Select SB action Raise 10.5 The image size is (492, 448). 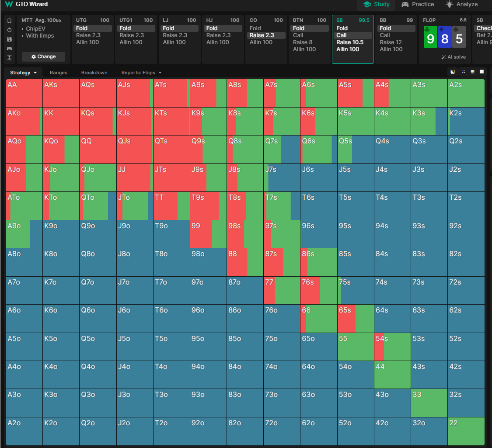click(350, 42)
